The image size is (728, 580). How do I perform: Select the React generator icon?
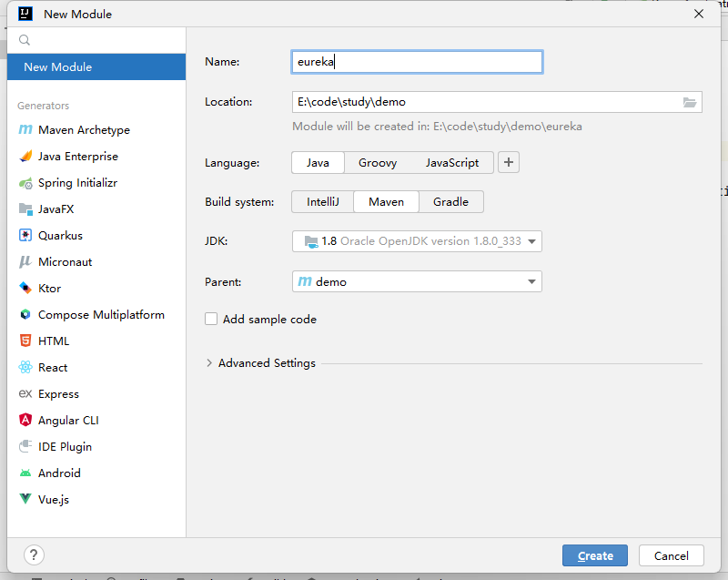(x=25, y=368)
